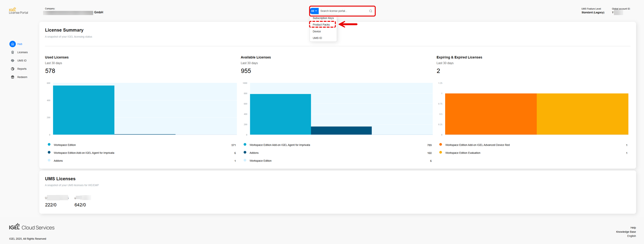
Task: Click the Licenses ribbon icon
Action: pyautogui.click(x=13, y=52)
